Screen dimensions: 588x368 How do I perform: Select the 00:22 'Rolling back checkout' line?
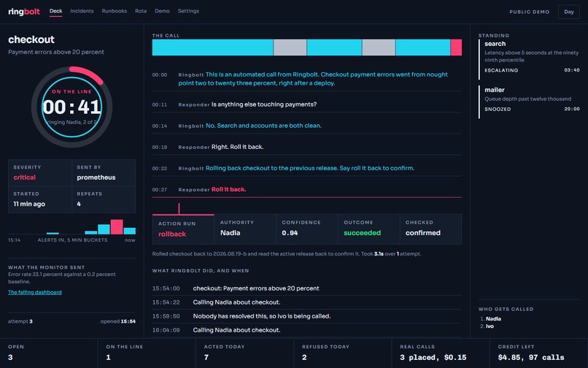point(306,168)
